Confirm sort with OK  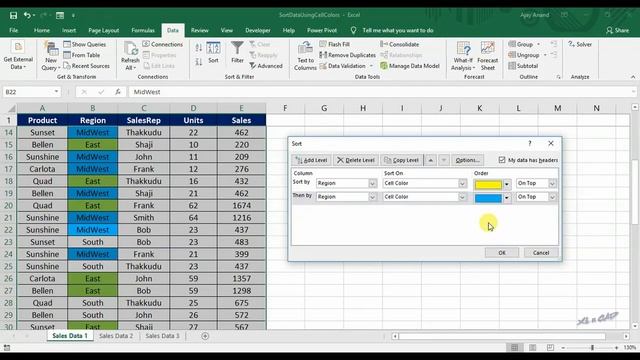pyautogui.click(x=502, y=253)
